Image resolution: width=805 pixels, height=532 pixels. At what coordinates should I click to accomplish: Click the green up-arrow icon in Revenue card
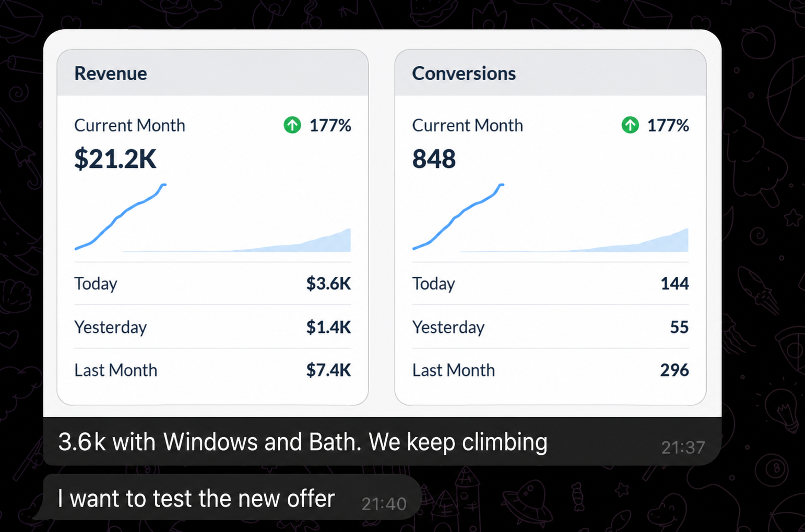tap(292, 125)
